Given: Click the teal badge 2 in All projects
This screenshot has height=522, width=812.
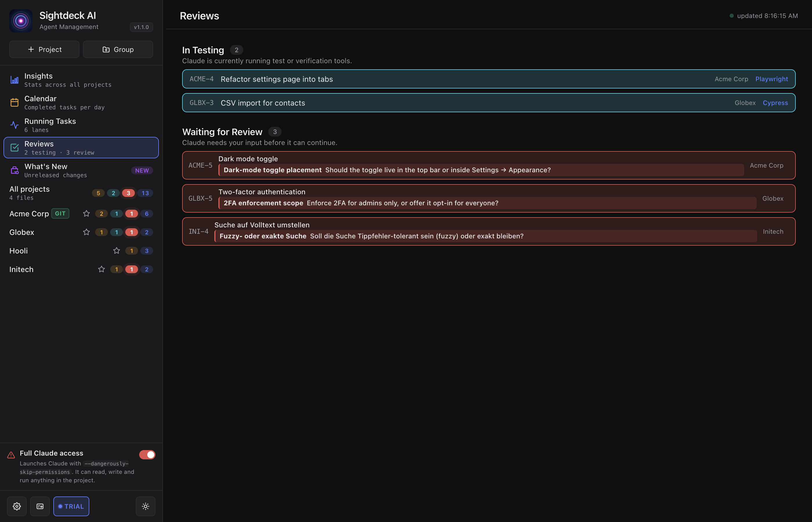Looking at the screenshot, I should click(113, 193).
